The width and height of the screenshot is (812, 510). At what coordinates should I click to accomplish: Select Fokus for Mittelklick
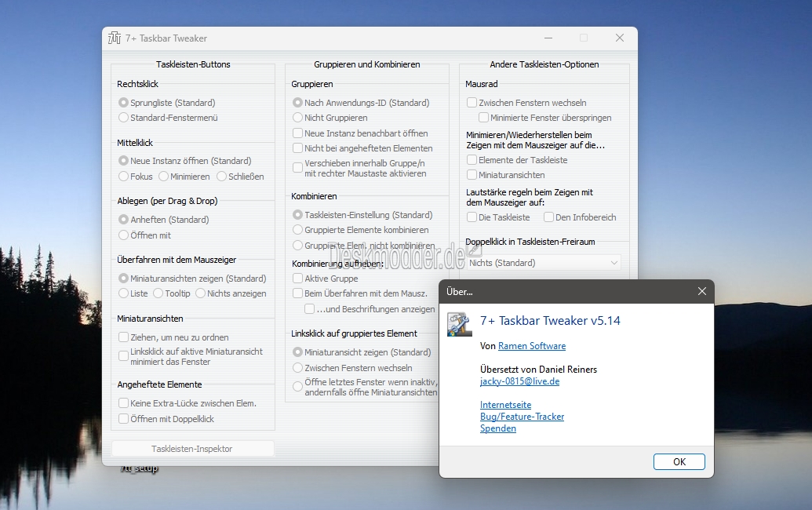123,177
